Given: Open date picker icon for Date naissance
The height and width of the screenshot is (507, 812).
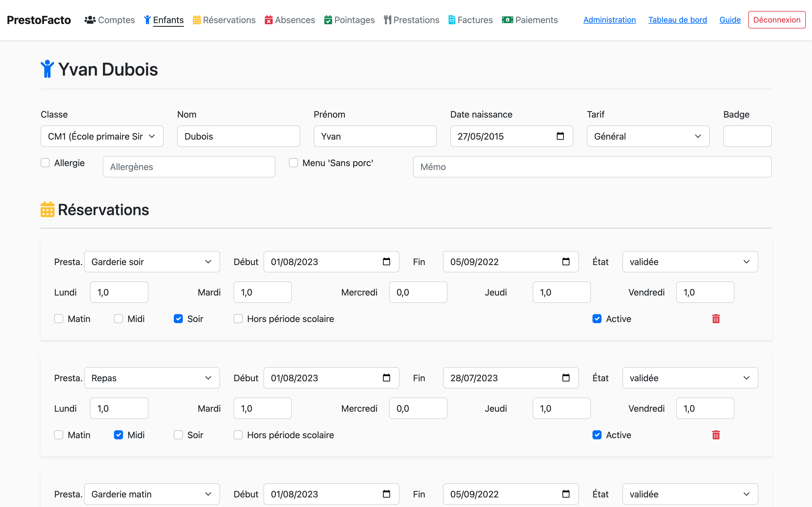Looking at the screenshot, I should (560, 136).
